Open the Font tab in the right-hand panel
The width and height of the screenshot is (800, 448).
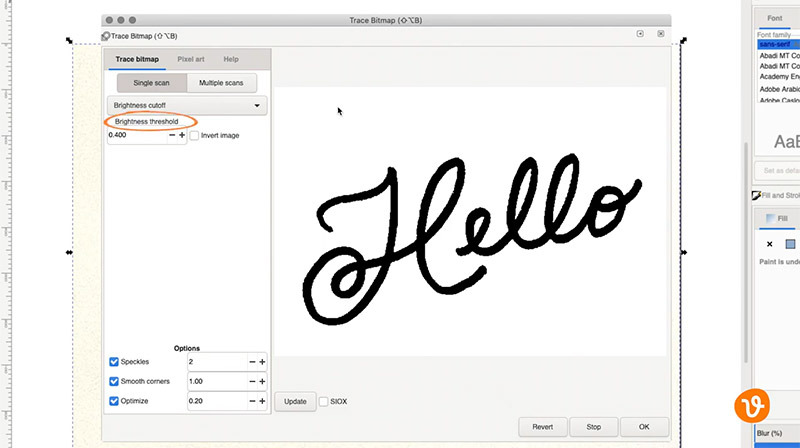click(774, 18)
